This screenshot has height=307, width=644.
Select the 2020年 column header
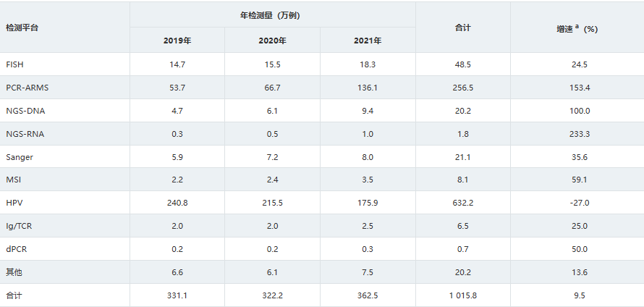click(x=272, y=41)
